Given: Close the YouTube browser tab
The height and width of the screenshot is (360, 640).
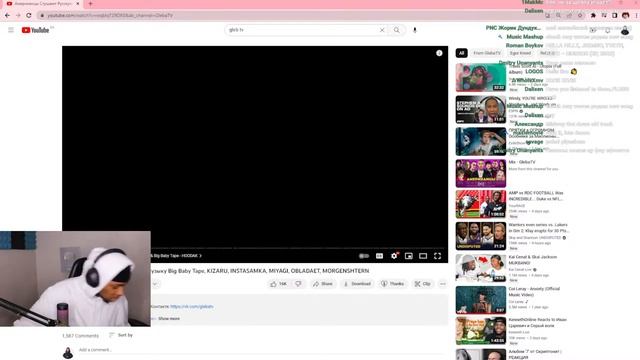Looking at the screenshot, I should pyautogui.click(x=78, y=4).
